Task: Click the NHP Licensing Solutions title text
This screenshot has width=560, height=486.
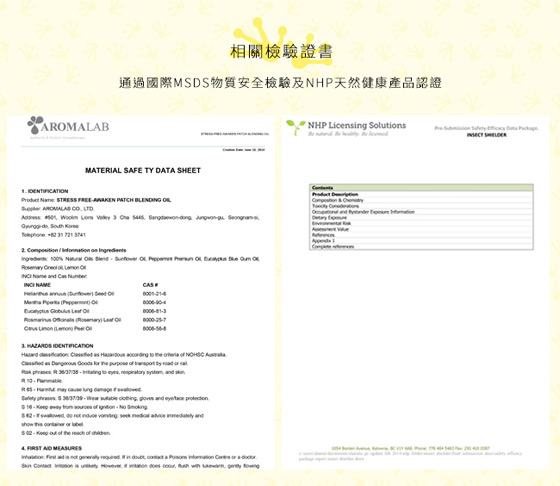Action: click(357, 125)
